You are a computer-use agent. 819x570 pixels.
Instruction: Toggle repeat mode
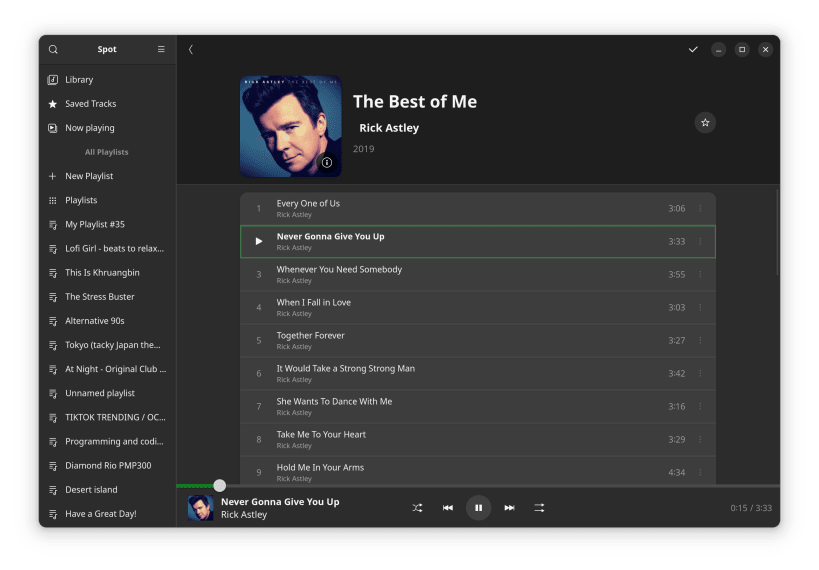tap(540, 507)
